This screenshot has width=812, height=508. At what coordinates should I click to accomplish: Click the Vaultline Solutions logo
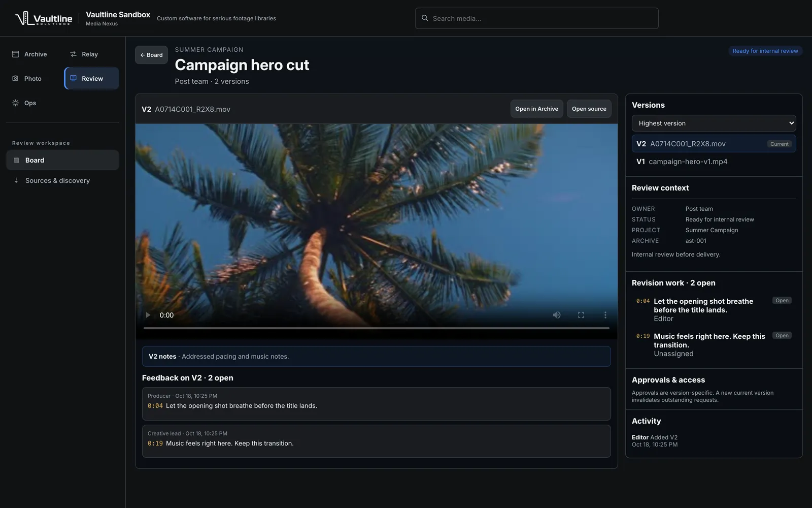[x=44, y=19]
